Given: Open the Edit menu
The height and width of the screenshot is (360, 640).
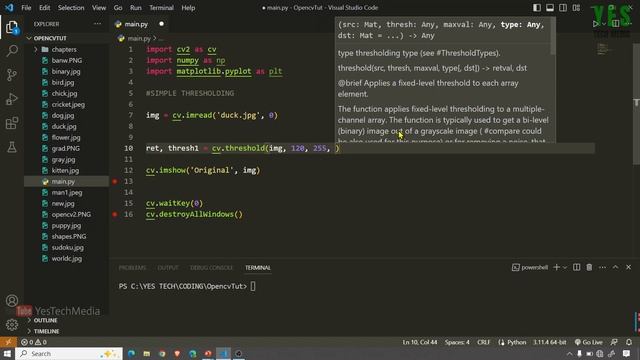Looking at the screenshot, I should pyautogui.click(x=44, y=8).
